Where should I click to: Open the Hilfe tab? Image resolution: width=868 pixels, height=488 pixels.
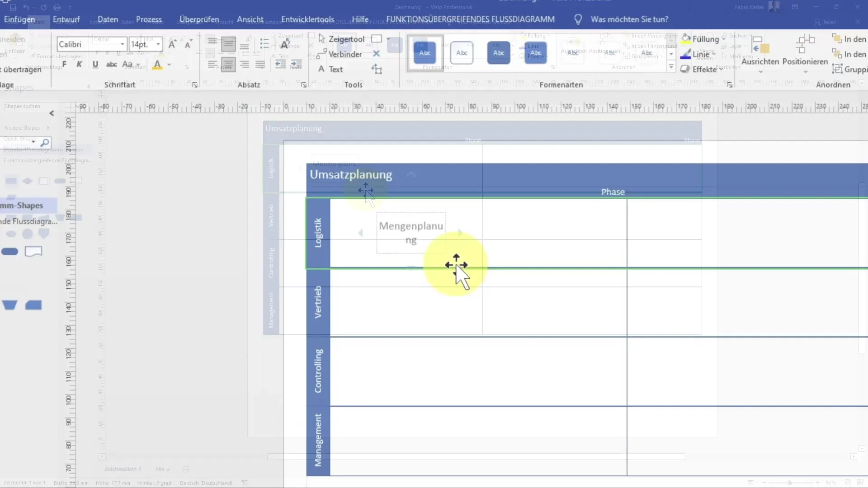click(x=360, y=19)
